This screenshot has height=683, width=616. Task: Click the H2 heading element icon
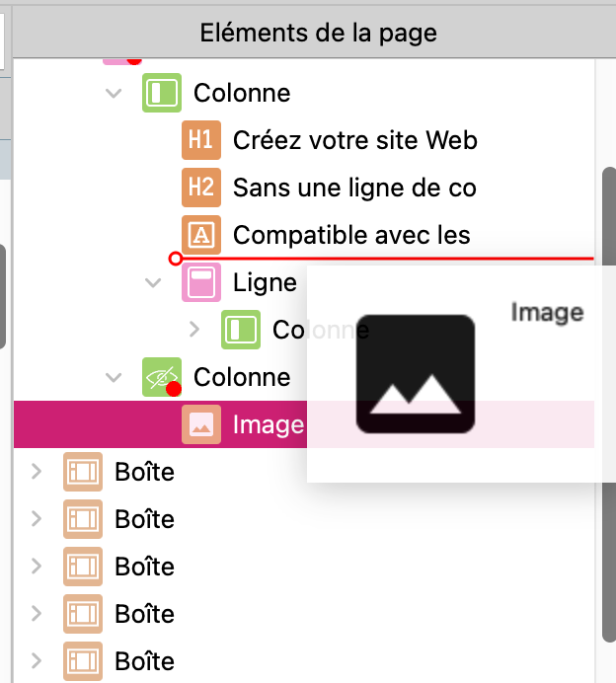pyautogui.click(x=200, y=188)
